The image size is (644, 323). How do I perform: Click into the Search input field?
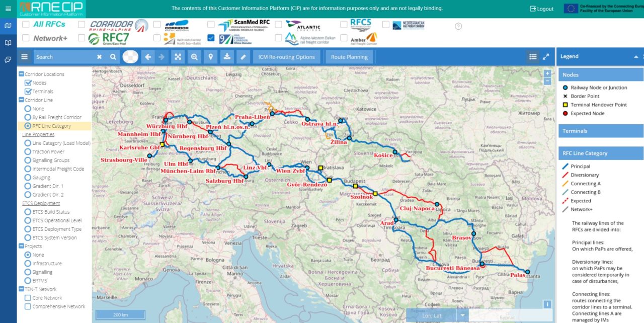pos(64,57)
